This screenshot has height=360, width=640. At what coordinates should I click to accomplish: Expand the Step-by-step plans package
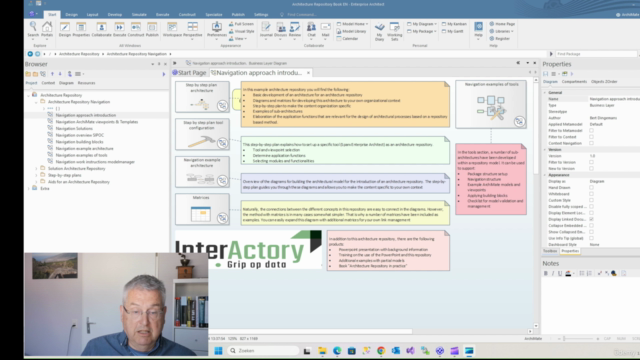pos(36,175)
